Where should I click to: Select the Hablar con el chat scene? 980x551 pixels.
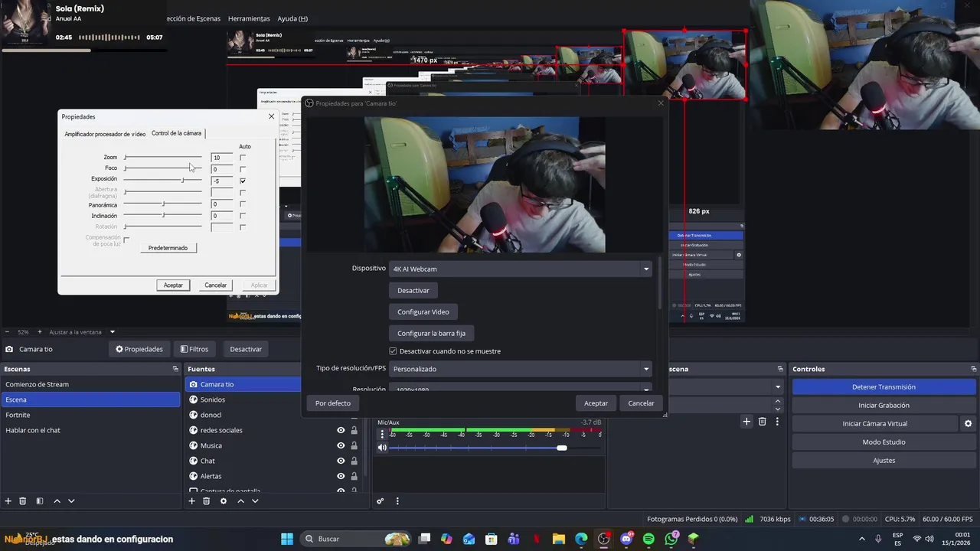tap(90, 430)
